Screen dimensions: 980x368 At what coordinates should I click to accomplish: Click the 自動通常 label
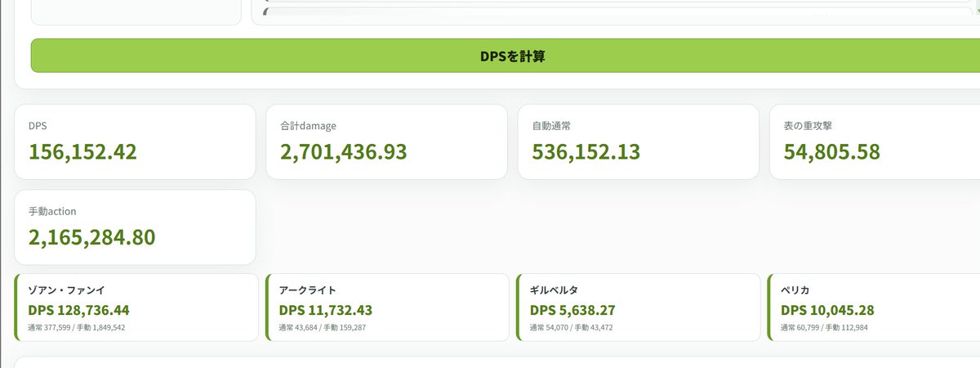[x=551, y=126]
